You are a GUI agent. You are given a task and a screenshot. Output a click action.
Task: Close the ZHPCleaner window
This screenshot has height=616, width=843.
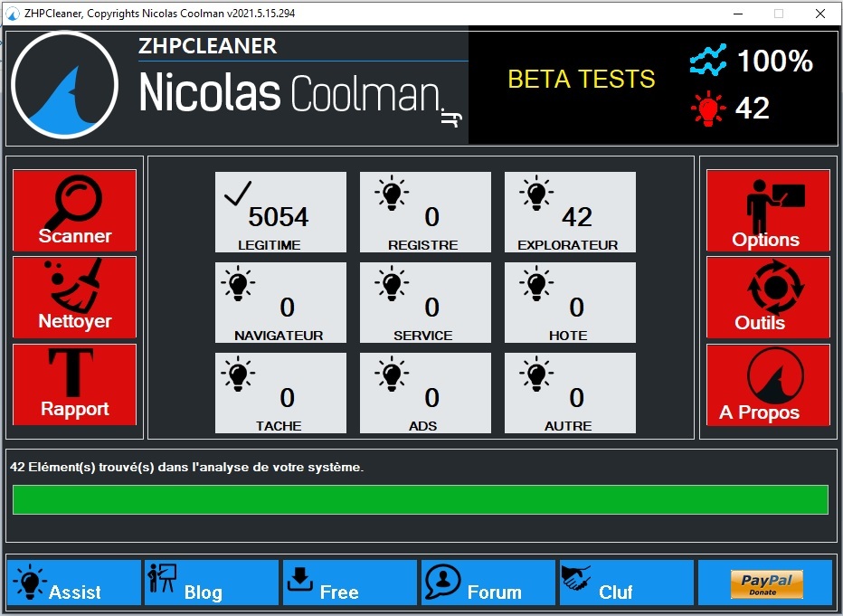pos(819,14)
